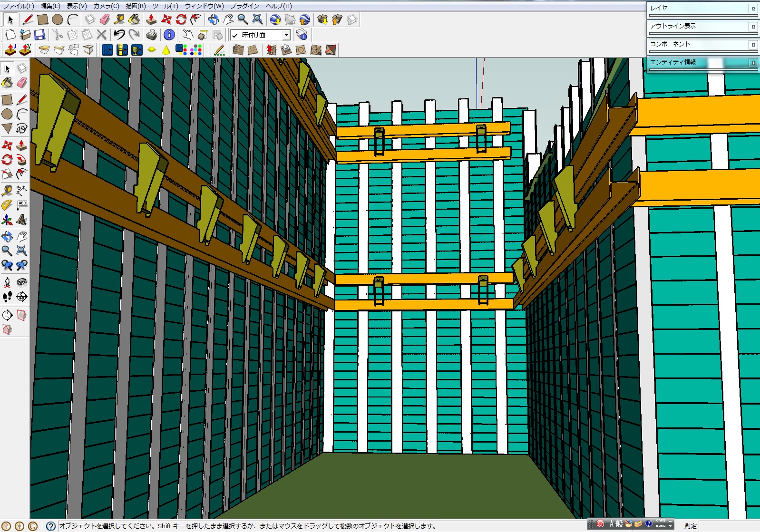This screenshot has height=532, width=760.
Task: Click the Save floppy disk icon
Action: [x=39, y=35]
